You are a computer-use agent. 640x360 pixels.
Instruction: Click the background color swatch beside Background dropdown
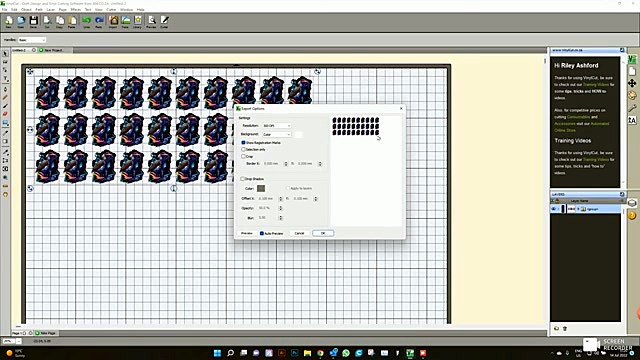point(298,134)
